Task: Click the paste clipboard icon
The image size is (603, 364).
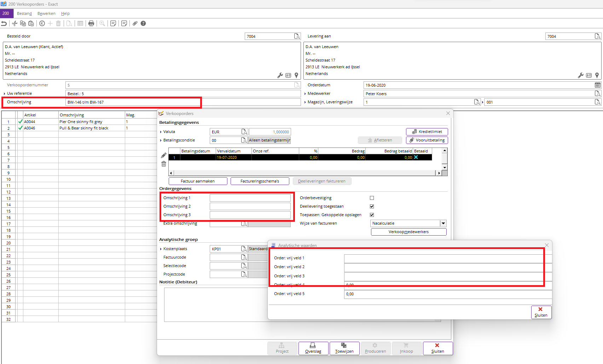Action: (31, 23)
